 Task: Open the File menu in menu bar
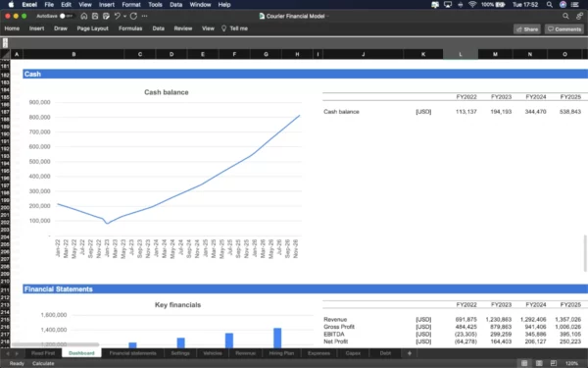coord(49,5)
